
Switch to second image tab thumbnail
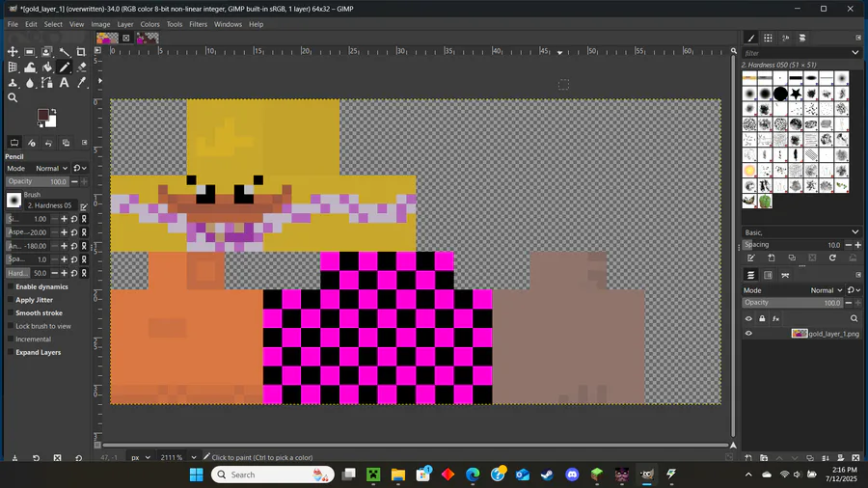point(148,38)
